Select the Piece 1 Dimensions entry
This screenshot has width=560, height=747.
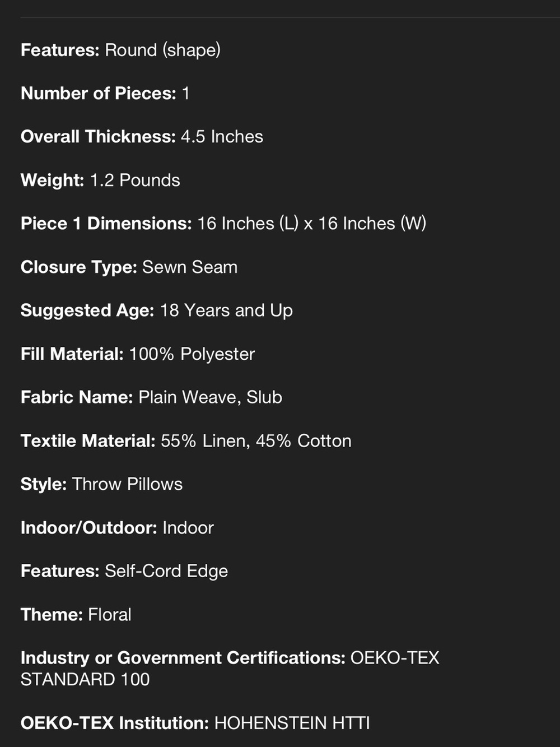click(223, 224)
